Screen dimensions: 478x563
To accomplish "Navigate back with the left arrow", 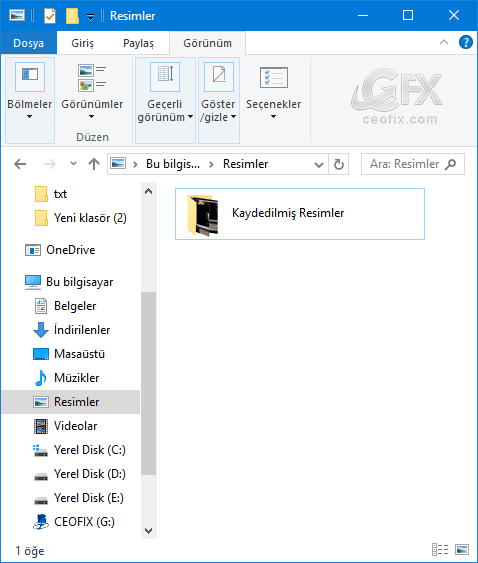I will pos(20,164).
